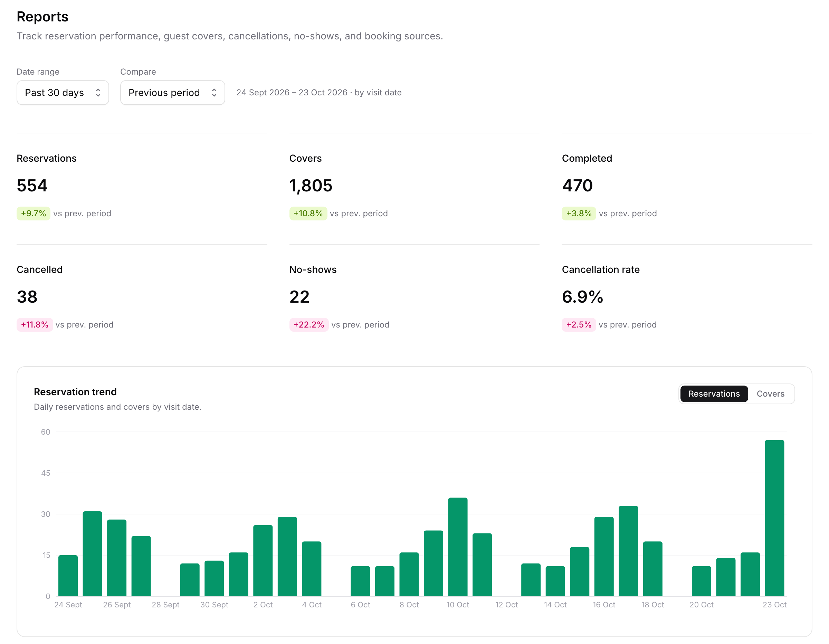829x644 pixels.
Task: Switch chart to Covers view
Action: pyautogui.click(x=770, y=394)
